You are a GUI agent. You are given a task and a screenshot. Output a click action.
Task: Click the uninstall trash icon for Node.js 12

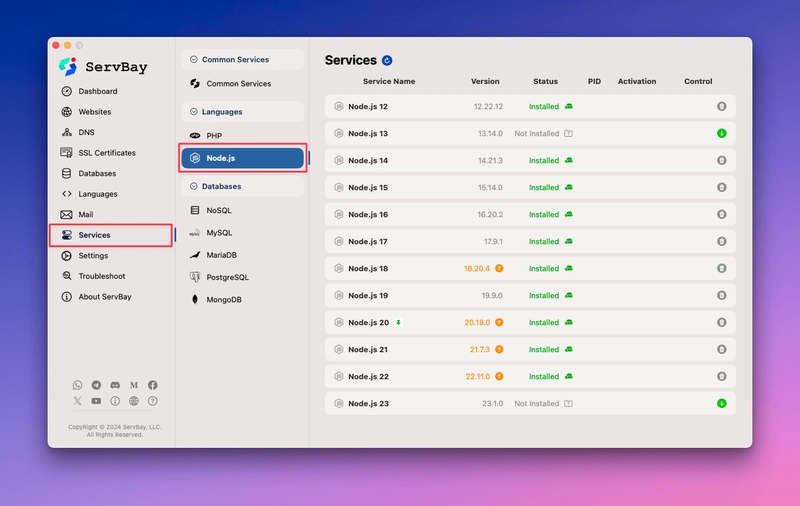point(721,106)
